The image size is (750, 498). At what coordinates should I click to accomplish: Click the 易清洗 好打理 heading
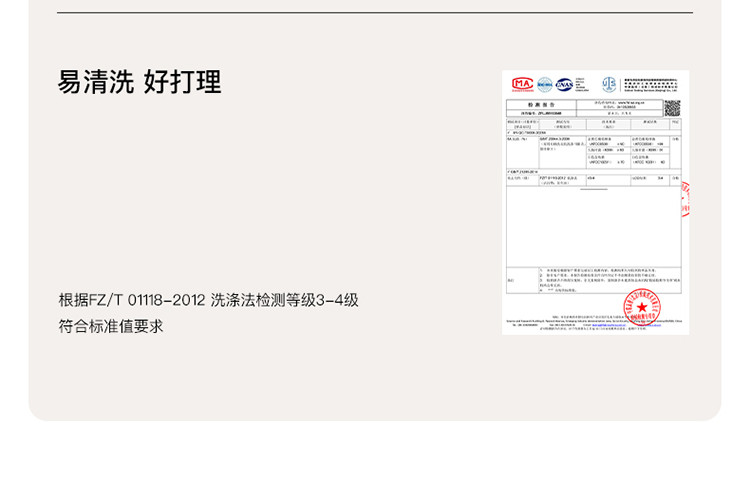coord(139,83)
